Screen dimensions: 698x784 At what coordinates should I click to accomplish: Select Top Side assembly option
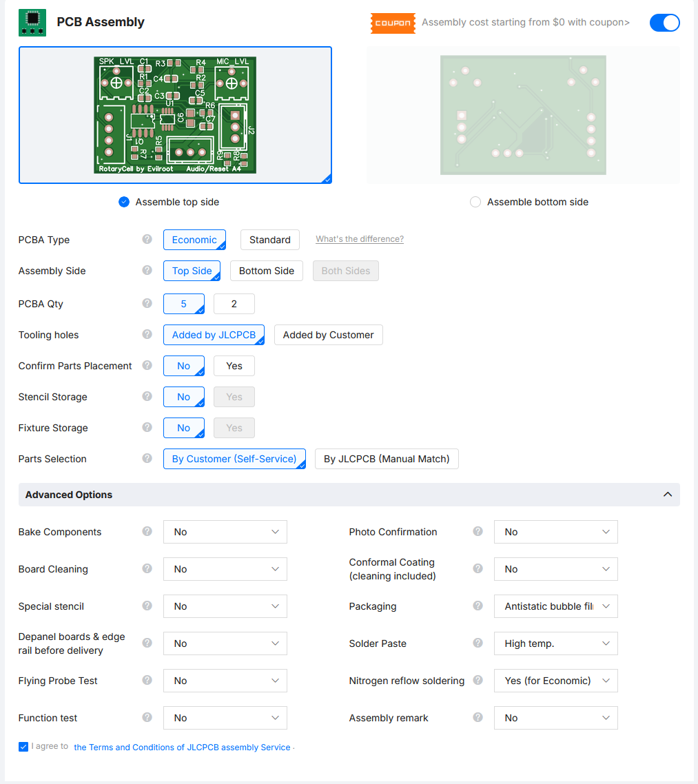click(192, 271)
